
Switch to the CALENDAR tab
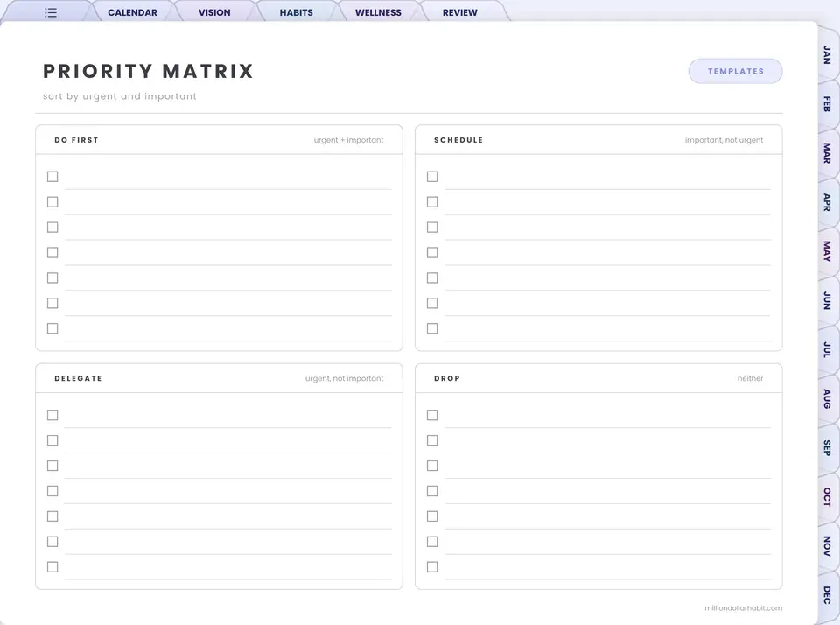[x=132, y=12]
